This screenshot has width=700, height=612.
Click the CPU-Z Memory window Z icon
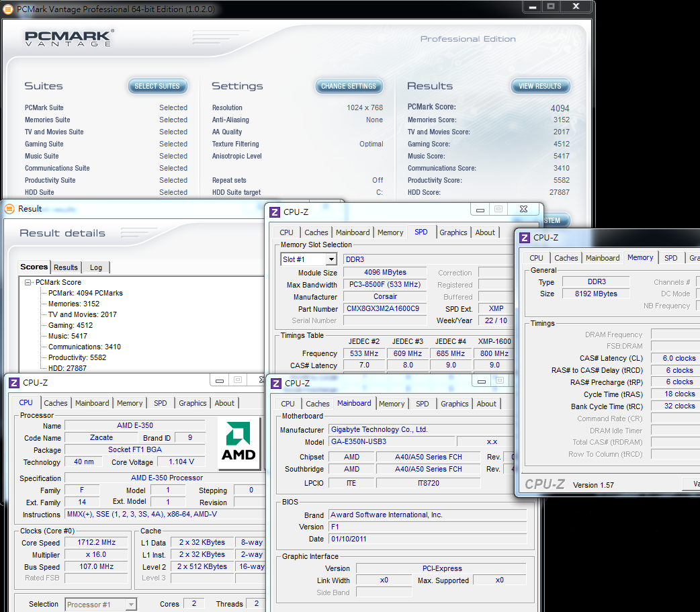point(525,238)
